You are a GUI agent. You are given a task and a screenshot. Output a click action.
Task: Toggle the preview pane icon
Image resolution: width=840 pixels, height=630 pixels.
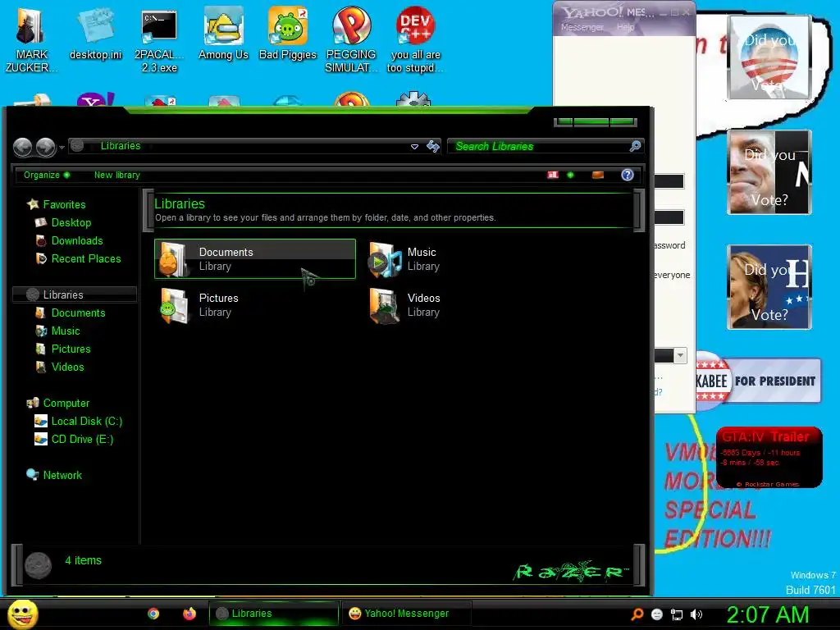(598, 175)
